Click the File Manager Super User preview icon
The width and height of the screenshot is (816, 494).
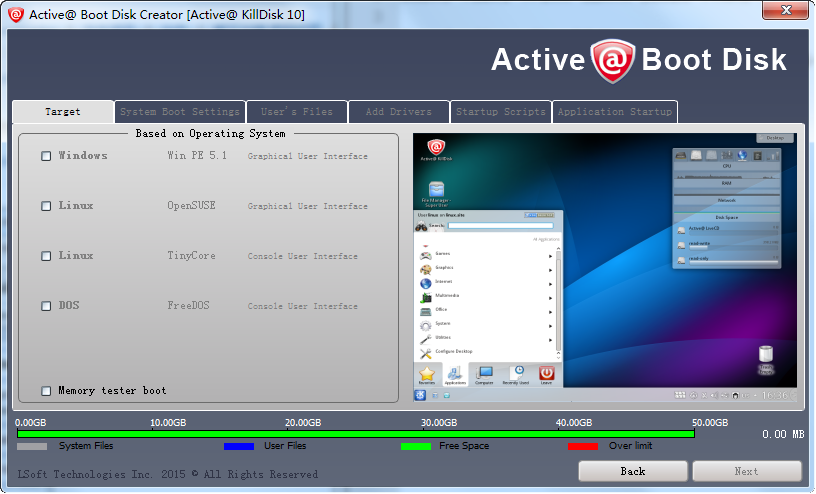tap(436, 190)
